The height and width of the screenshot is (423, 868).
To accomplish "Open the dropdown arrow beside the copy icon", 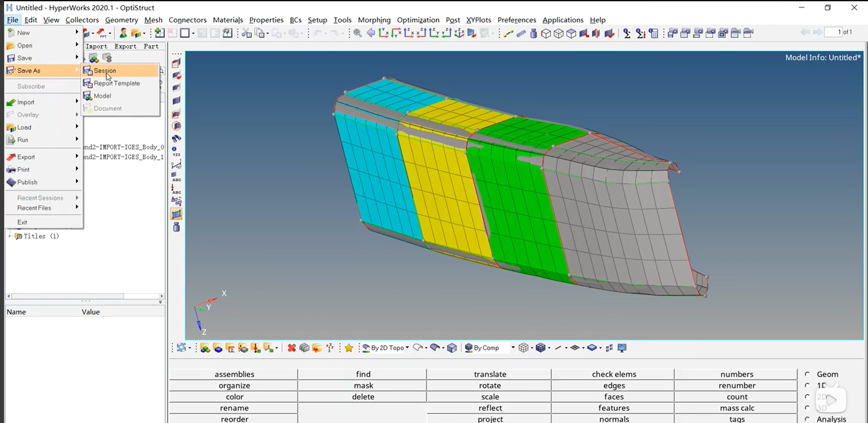I will pyautogui.click(x=268, y=33).
